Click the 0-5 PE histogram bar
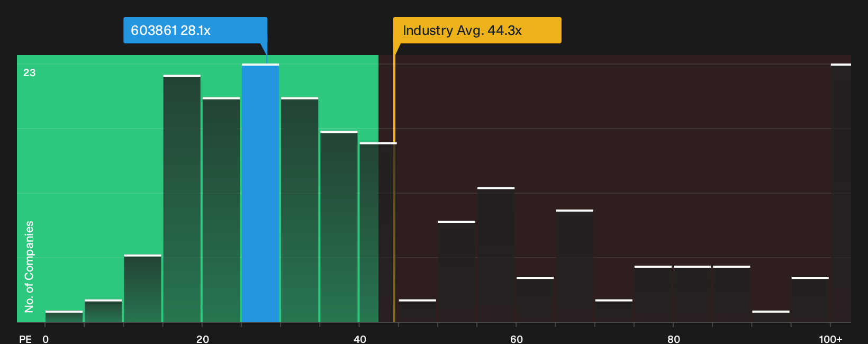The width and height of the screenshot is (868, 344). click(64, 316)
